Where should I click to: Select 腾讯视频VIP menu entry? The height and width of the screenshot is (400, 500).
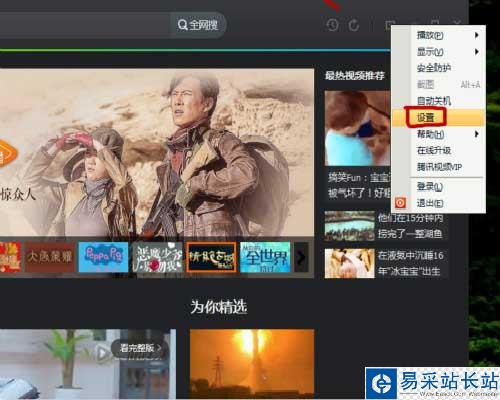[x=438, y=167]
